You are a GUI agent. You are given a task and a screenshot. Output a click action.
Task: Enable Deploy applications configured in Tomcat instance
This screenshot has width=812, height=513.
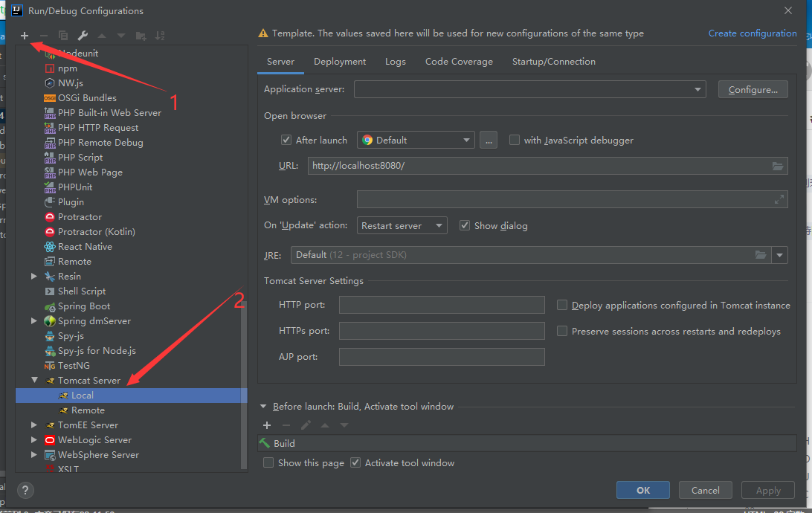562,306
